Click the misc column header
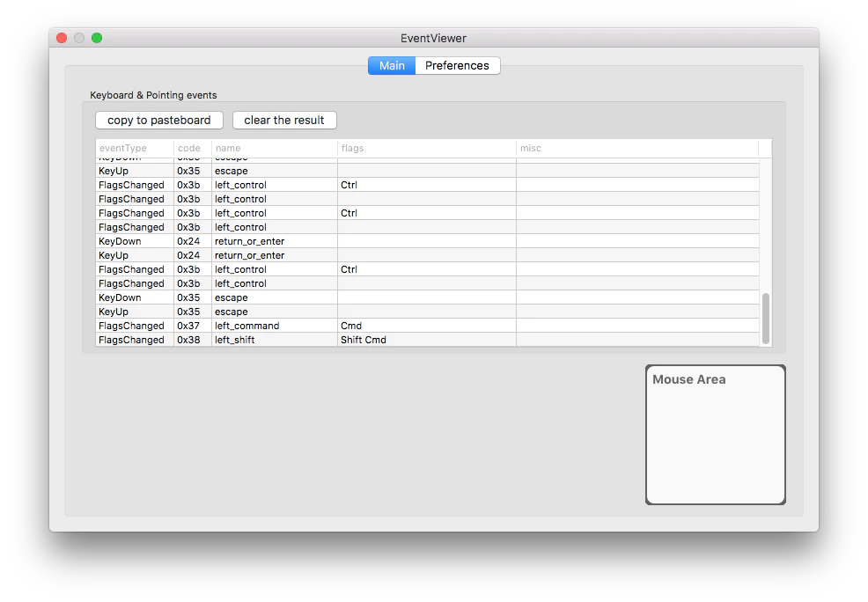 (x=637, y=148)
